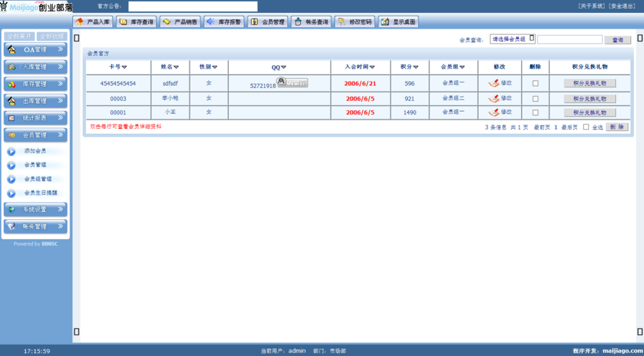The width and height of the screenshot is (644, 356).
Task: Click the Powered by BBNSC link
Action: click(x=36, y=244)
